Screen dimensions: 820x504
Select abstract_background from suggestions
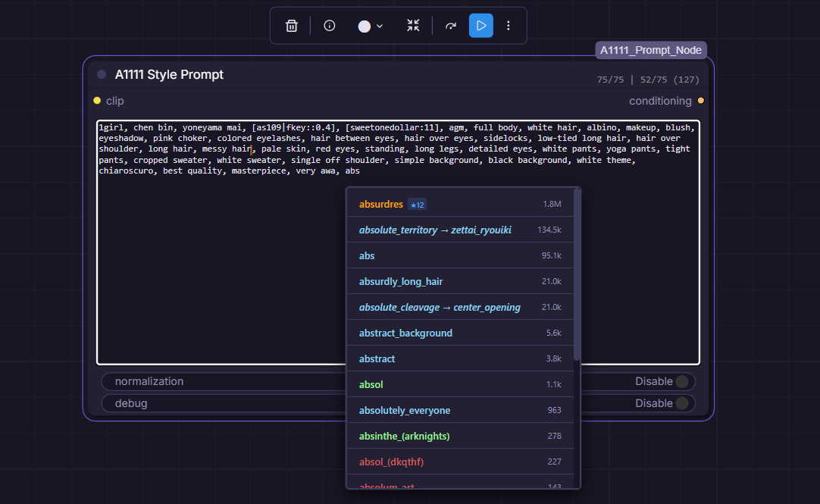point(405,333)
